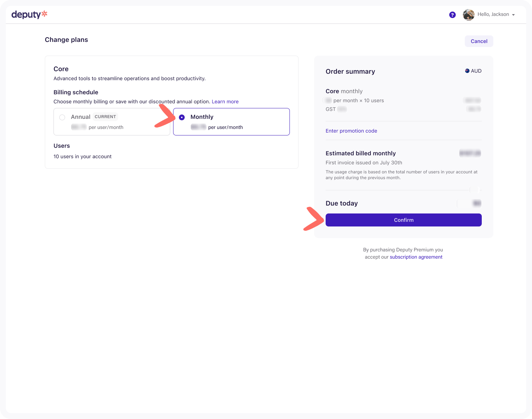Screen dimensions: 532x419
Task: Click the CURRENT badge on Annual option
Action: (x=105, y=117)
